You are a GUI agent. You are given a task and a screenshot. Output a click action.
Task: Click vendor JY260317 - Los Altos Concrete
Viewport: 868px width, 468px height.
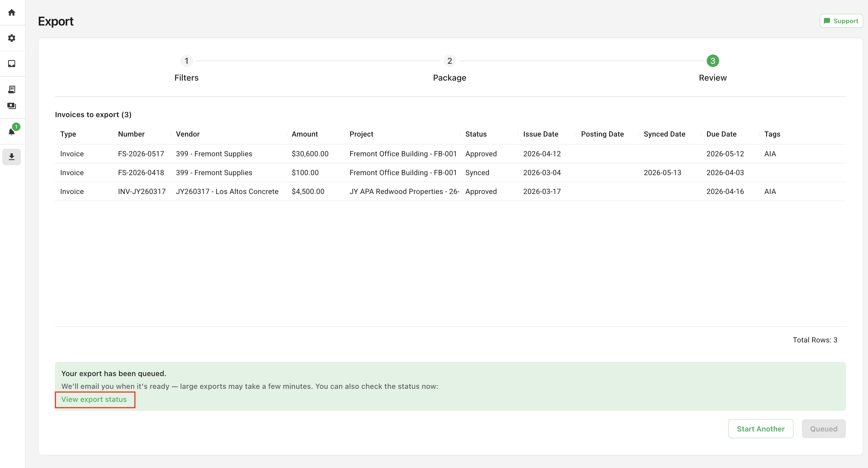[x=227, y=192]
